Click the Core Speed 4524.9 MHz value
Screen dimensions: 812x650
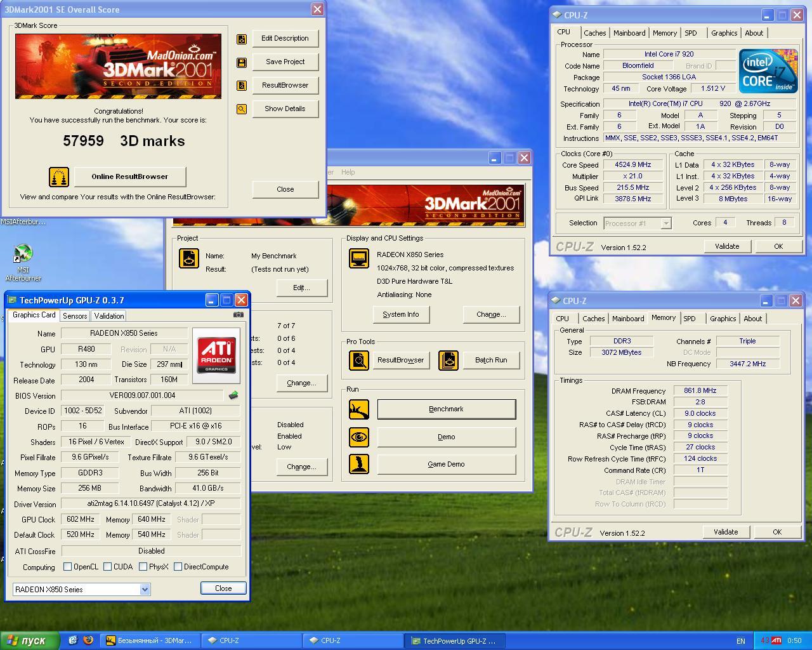(633, 164)
